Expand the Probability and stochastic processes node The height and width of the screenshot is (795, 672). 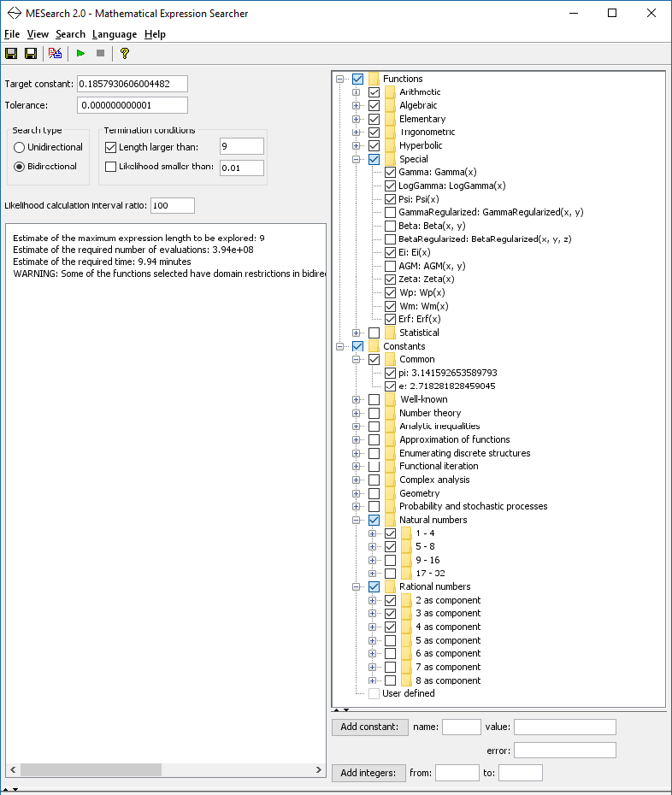pyautogui.click(x=356, y=507)
